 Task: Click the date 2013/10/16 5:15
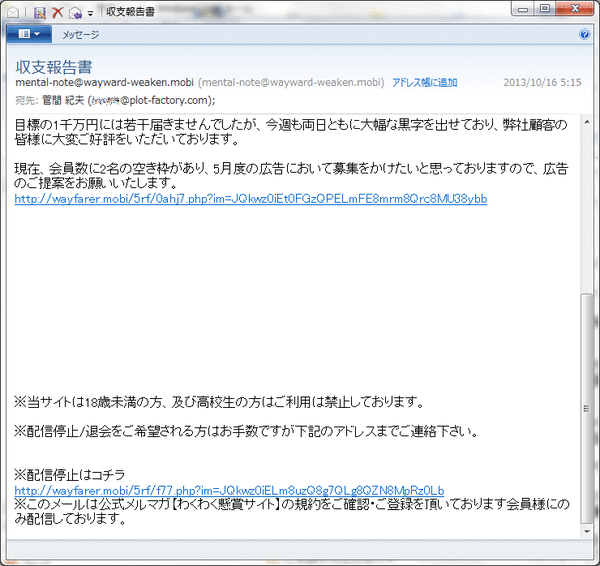pyautogui.click(x=542, y=83)
